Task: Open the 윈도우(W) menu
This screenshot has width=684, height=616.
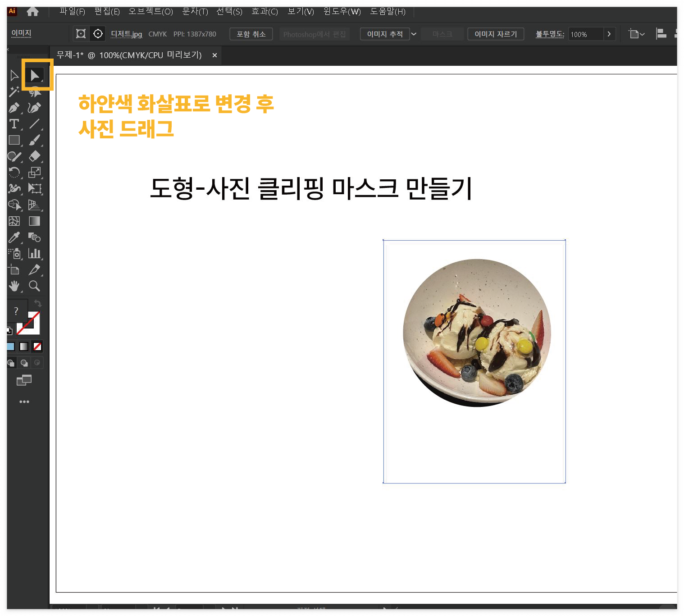Action: (x=342, y=12)
